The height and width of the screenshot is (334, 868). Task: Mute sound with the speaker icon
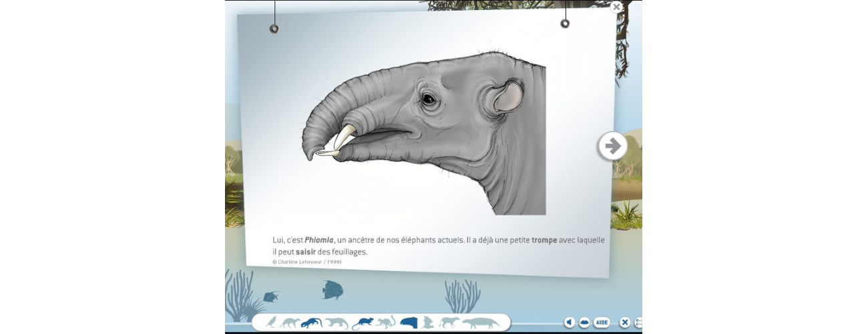(x=569, y=323)
